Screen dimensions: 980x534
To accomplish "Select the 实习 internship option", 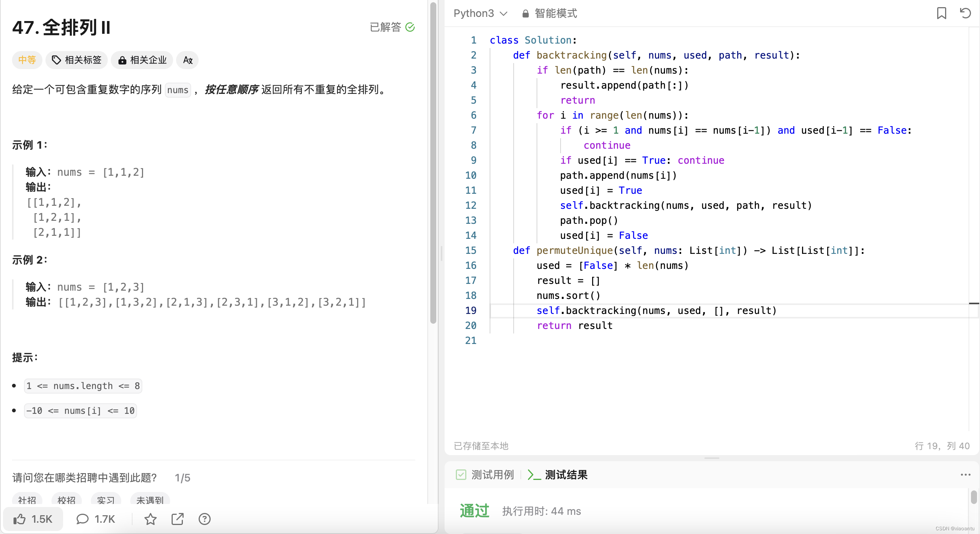I will tap(106, 499).
